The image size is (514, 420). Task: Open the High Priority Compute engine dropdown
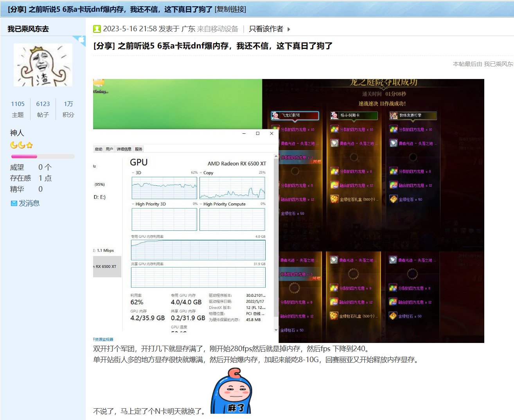[x=201, y=204]
